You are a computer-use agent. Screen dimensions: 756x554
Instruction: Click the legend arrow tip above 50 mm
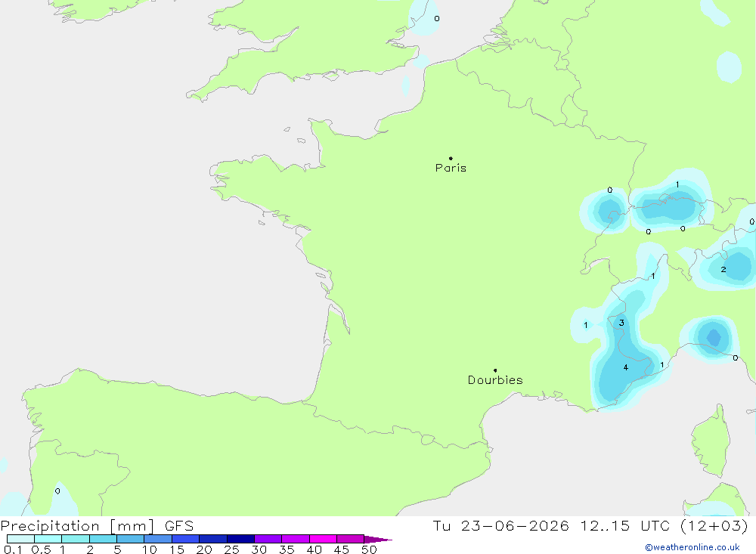[377, 539]
